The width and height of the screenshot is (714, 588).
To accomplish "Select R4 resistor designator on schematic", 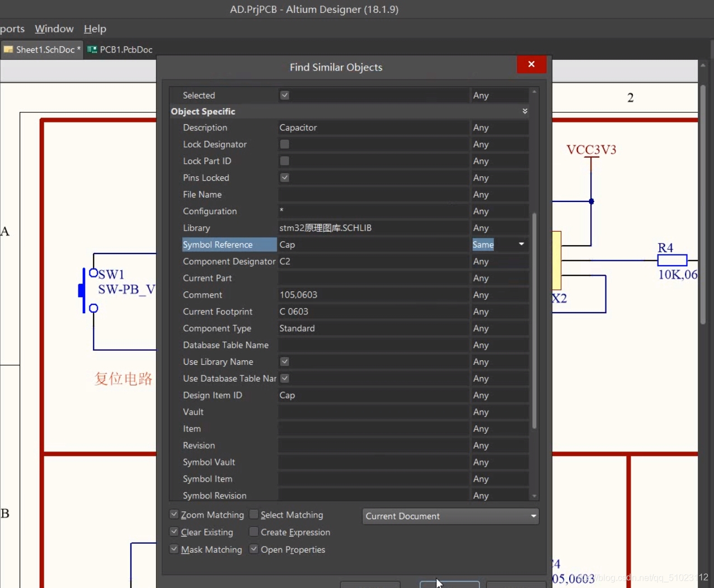I will tap(665, 248).
